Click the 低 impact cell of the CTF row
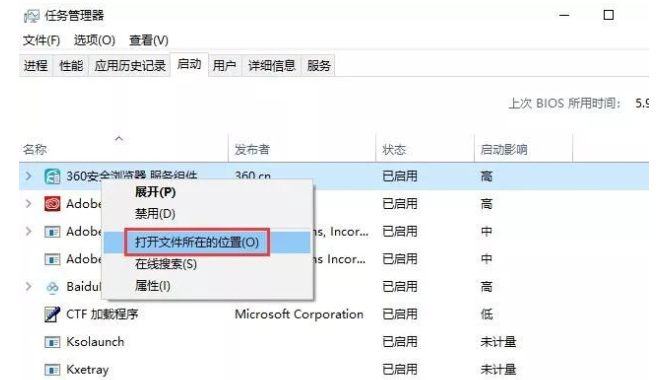 [x=487, y=314]
